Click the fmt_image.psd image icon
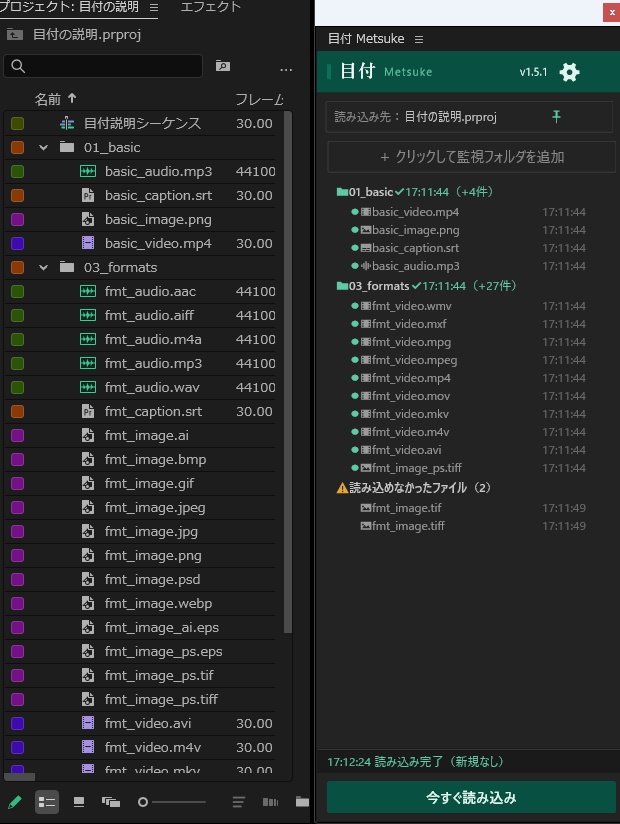 point(88,579)
